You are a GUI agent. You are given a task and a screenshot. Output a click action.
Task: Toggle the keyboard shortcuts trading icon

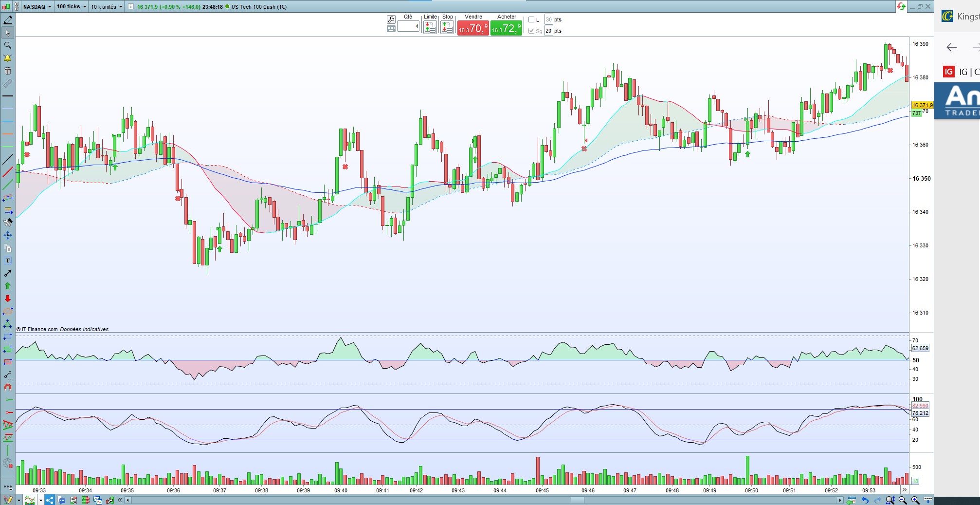[391, 29]
